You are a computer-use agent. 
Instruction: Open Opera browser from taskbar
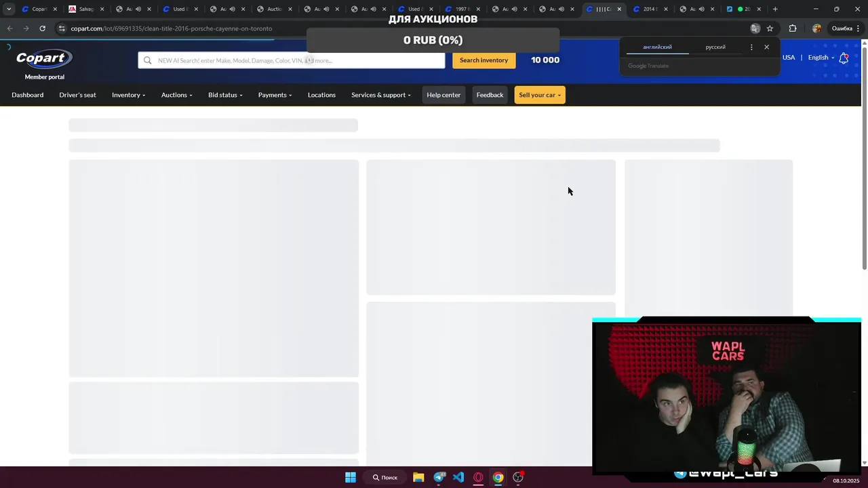[x=478, y=477]
